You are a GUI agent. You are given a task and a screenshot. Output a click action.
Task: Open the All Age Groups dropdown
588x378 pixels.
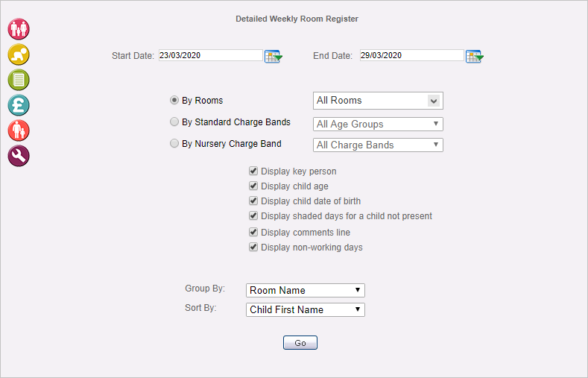378,124
